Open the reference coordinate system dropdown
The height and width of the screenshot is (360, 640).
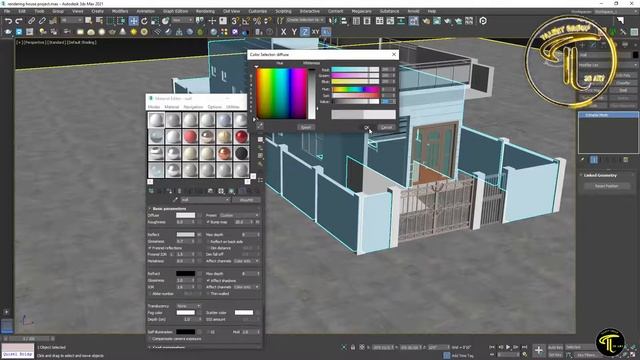coord(182,20)
